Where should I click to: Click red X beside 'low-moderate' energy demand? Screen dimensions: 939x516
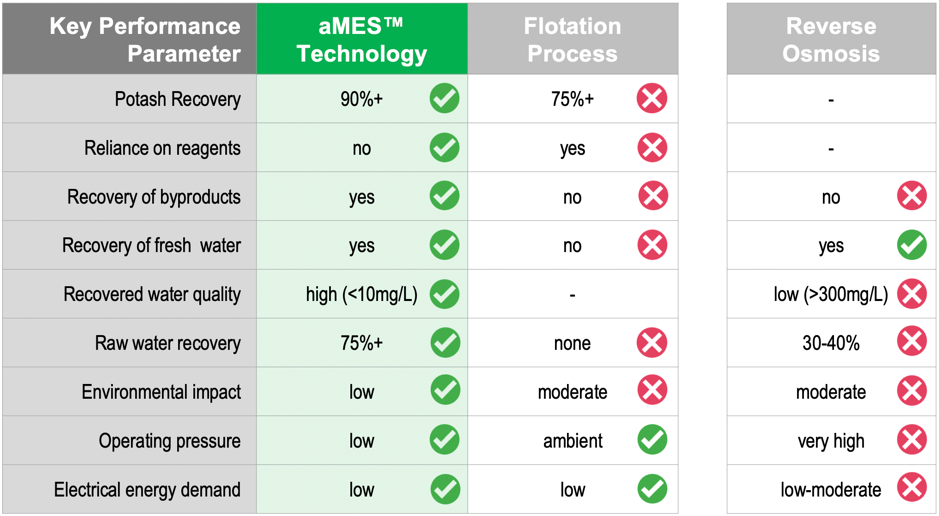(x=912, y=489)
